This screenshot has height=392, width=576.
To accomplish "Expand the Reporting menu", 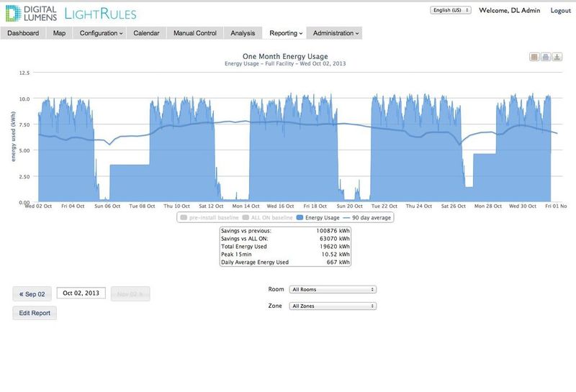I will [x=286, y=33].
